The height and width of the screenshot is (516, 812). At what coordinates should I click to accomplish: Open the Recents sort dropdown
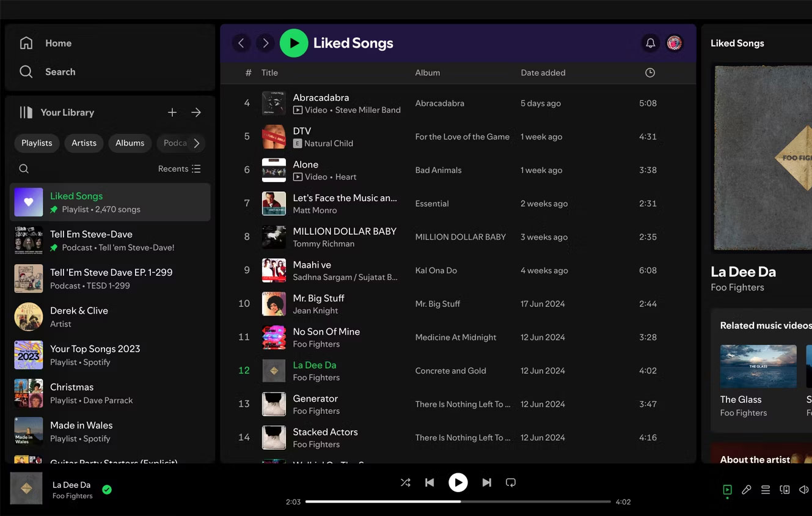coord(179,169)
